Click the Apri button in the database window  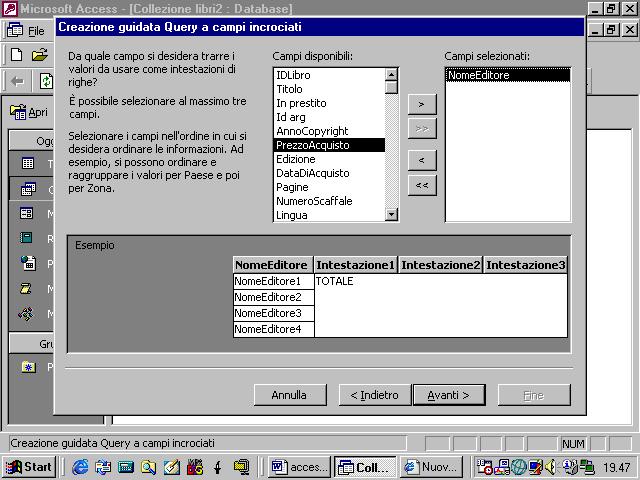tap(29, 112)
